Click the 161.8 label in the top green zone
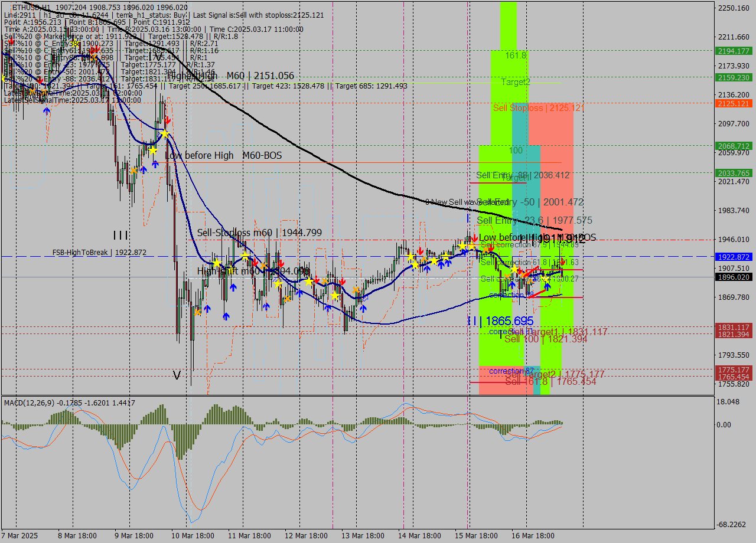Screen dimensions: 756x543 516,55
